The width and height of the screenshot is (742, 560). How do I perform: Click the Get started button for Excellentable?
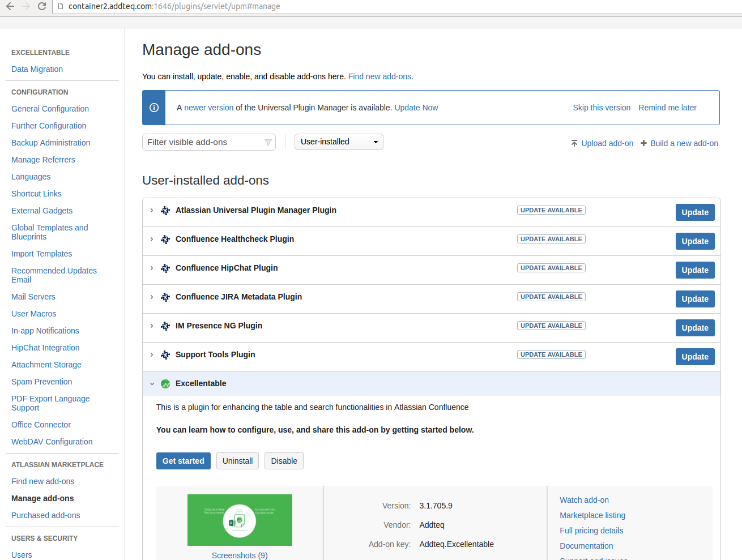pos(184,461)
